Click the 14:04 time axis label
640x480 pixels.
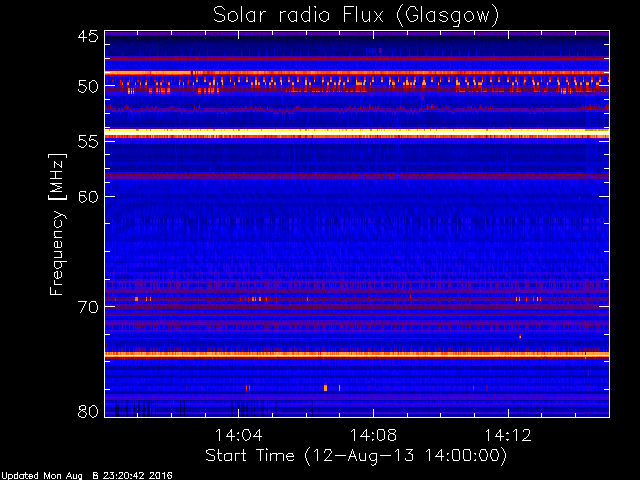tap(238, 435)
